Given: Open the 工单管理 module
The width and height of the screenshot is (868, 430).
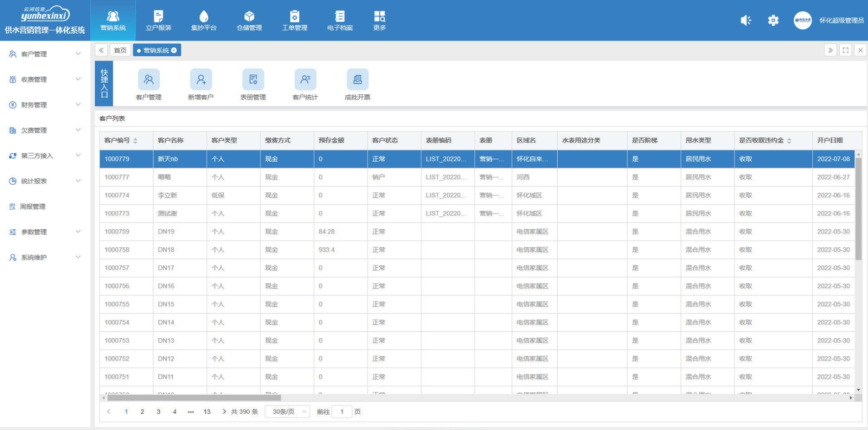Looking at the screenshot, I should (295, 21).
